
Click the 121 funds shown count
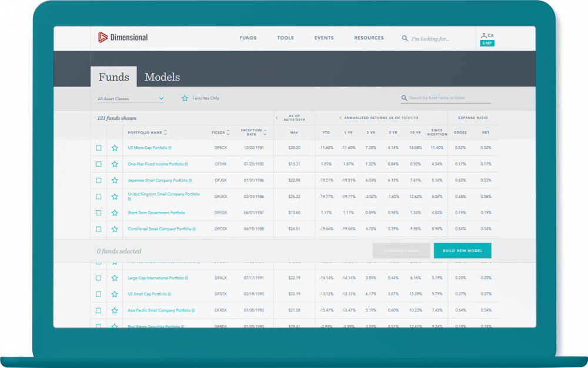pos(116,118)
